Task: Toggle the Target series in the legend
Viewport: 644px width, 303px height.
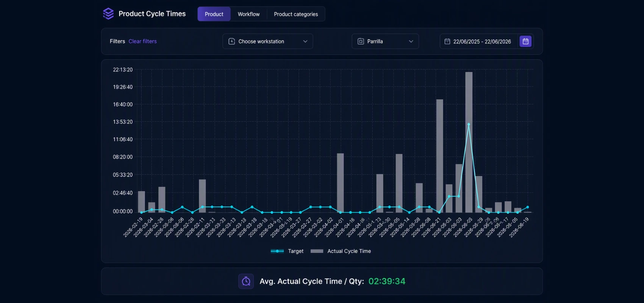Action: [287, 251]
